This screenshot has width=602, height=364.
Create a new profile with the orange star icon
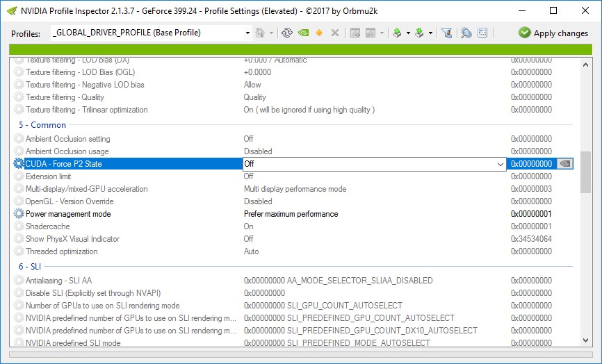click(x=319, y=33)
